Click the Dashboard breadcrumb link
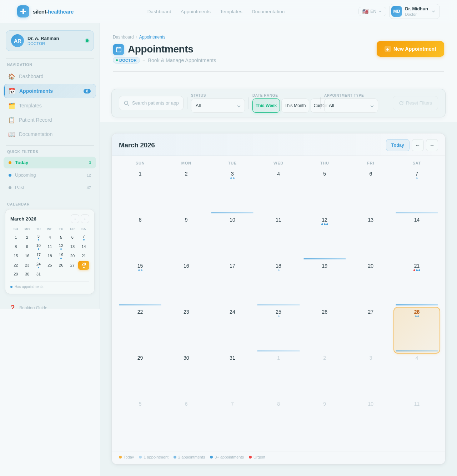The height and width of the screenshot is (476, 457). [x=123, y=37]
